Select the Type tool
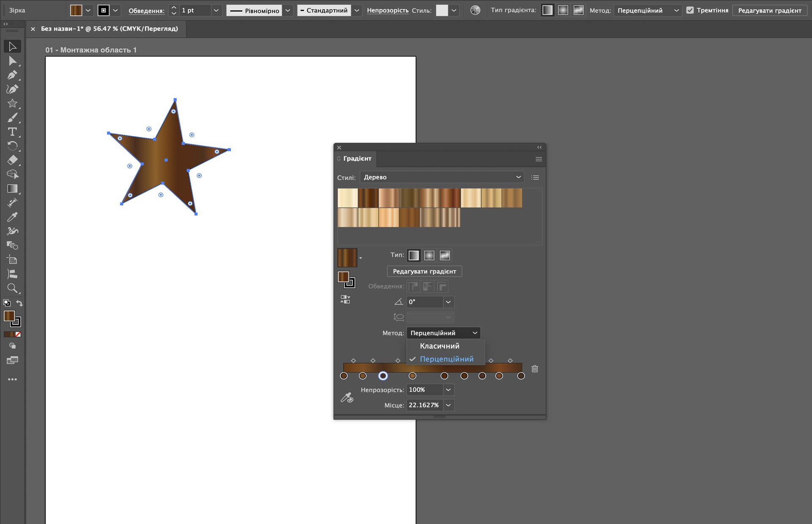This screenshot has width=812, height=524. click(x=12, y=132)
